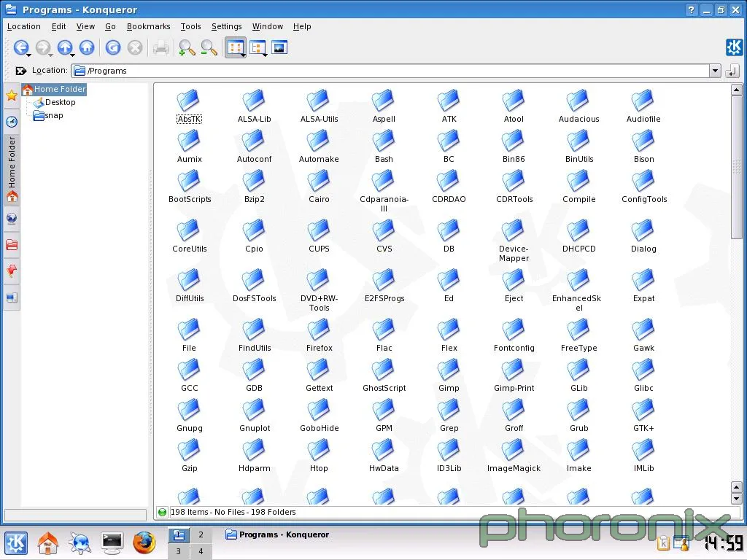Open the Help menu
747x560 pixels.
pos(301,26)
